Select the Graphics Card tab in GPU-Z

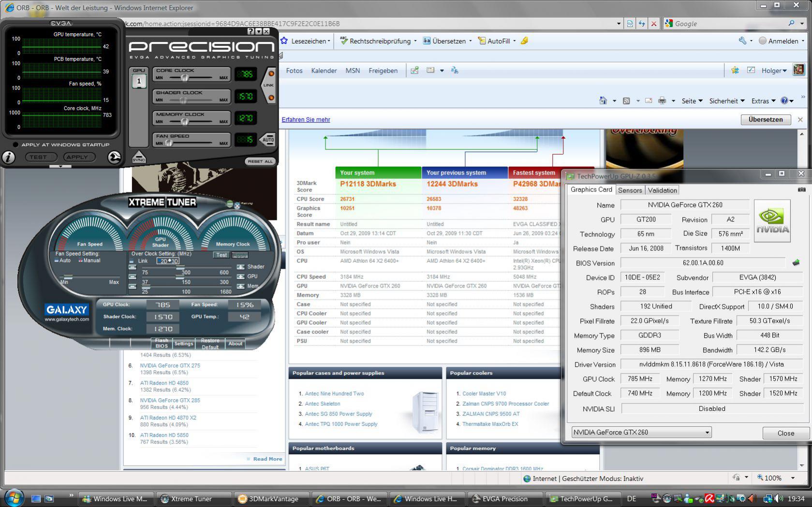coord(591,189)
